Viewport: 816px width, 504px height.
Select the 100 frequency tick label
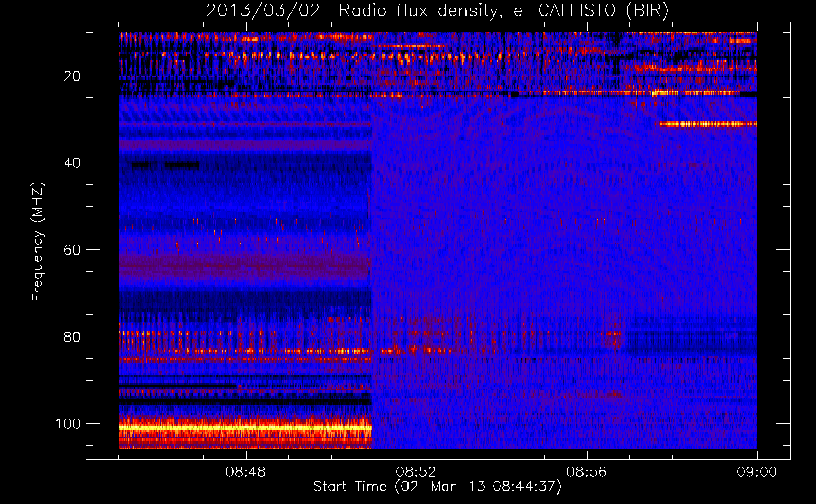(x=69, y=424)
